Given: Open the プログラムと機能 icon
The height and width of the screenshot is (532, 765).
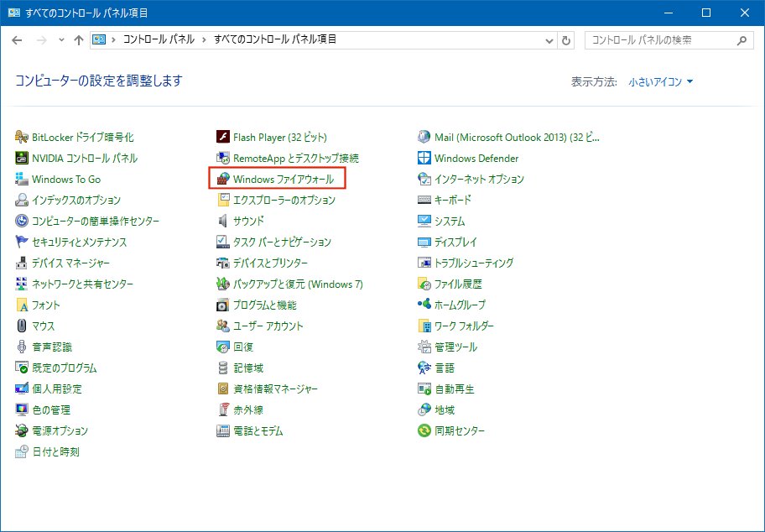Looking at the screenshot, I should tap(223, 305).
